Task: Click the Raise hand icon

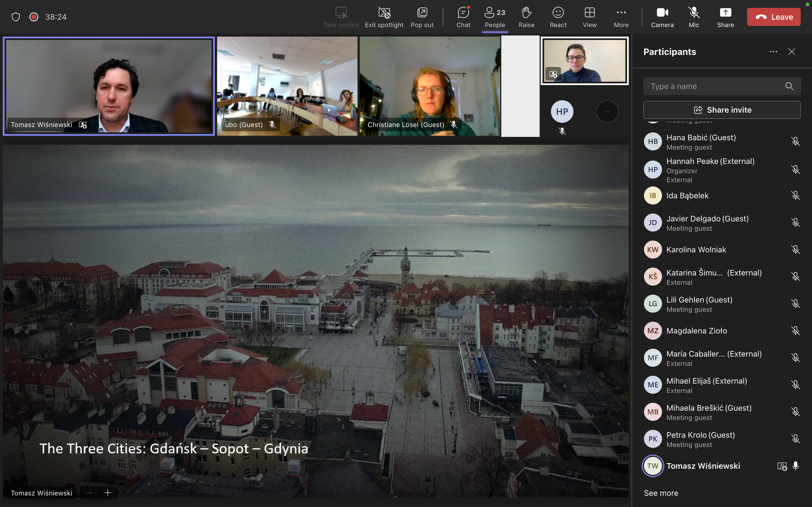Action: pos(526,17)
